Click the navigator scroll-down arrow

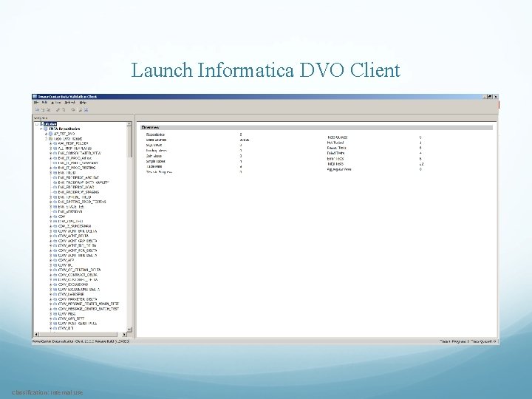(x=129, y=329)
